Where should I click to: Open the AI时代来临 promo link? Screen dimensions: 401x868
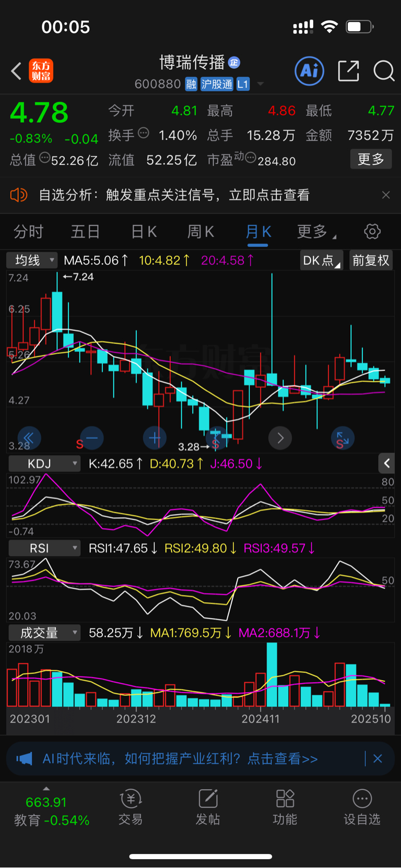coord(180,758)
